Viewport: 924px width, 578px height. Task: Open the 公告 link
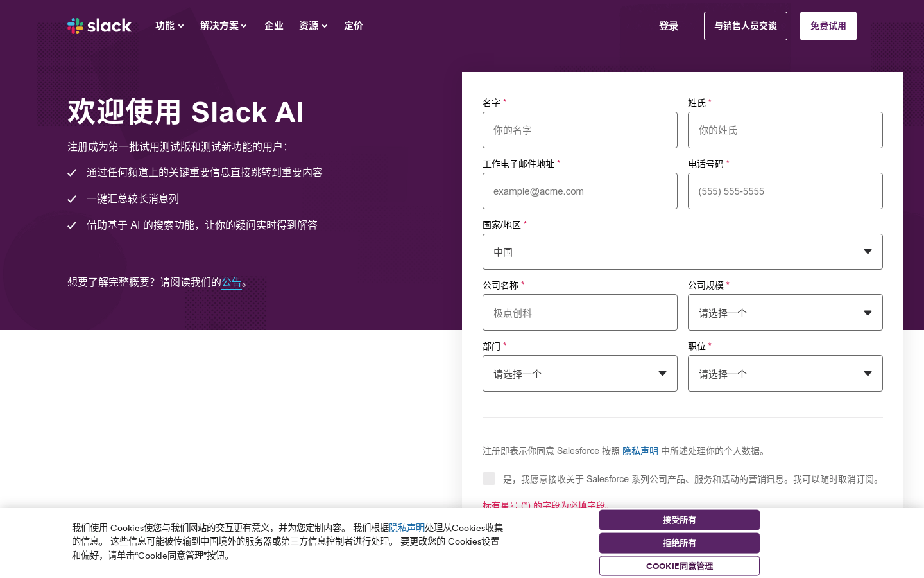click(x=232, y=283)
